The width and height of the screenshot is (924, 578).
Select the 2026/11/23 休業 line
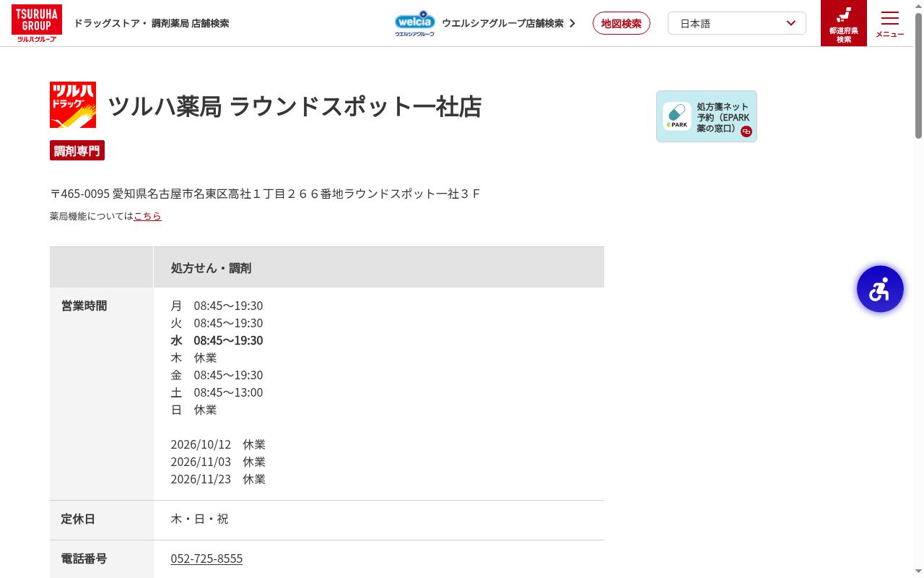click(x=218, y=479)
